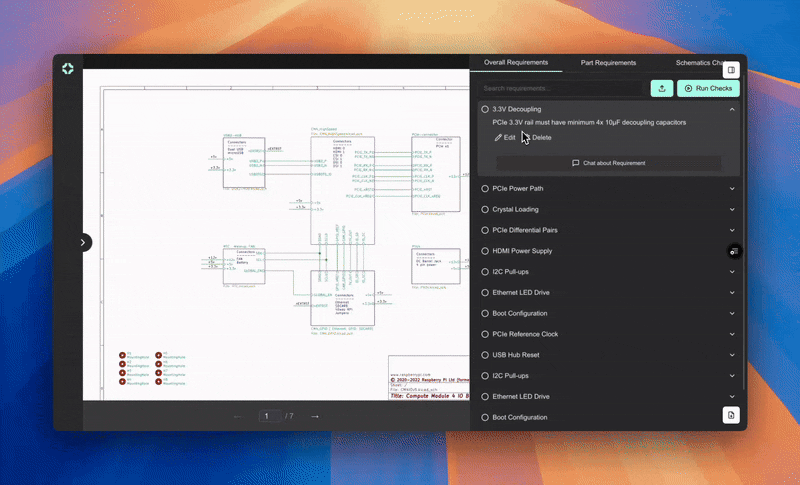This screenshot has height=485, width=800.
Task: Toggle the side panel layout icon
Action: click(731, 70)
